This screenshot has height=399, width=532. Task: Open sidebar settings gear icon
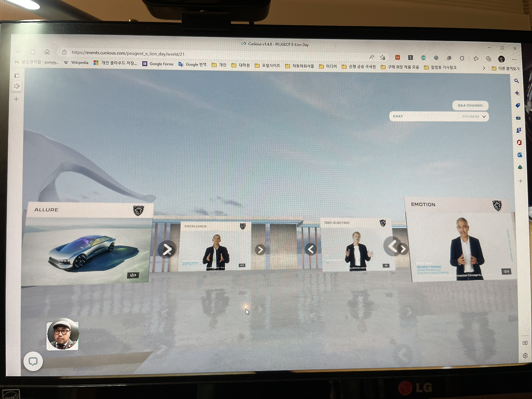(525, 356)
